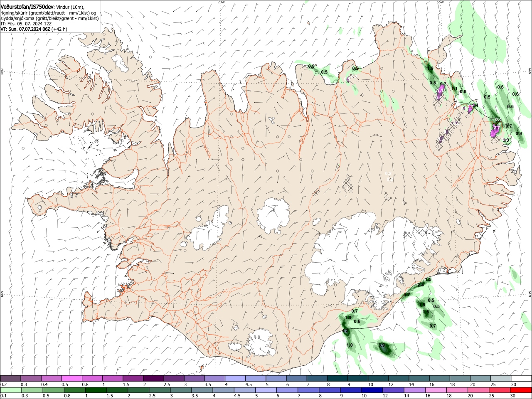Click the '1.4' precipitation value on the map
The width and height of the screenshot is (532, 399).
point(476,106)
